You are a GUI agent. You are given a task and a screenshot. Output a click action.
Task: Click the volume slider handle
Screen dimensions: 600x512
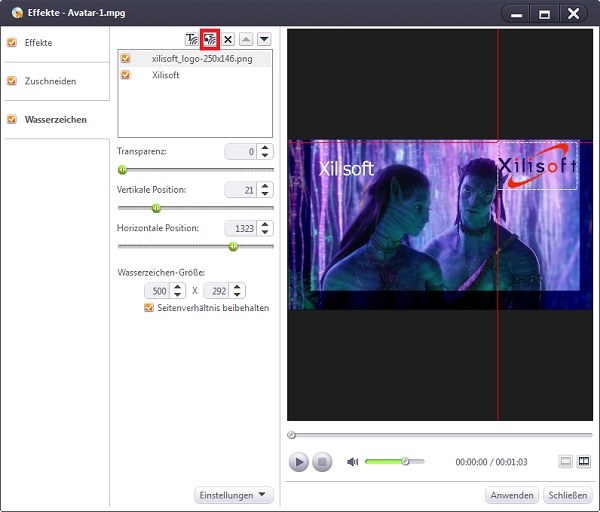click(x=405, y=461)
